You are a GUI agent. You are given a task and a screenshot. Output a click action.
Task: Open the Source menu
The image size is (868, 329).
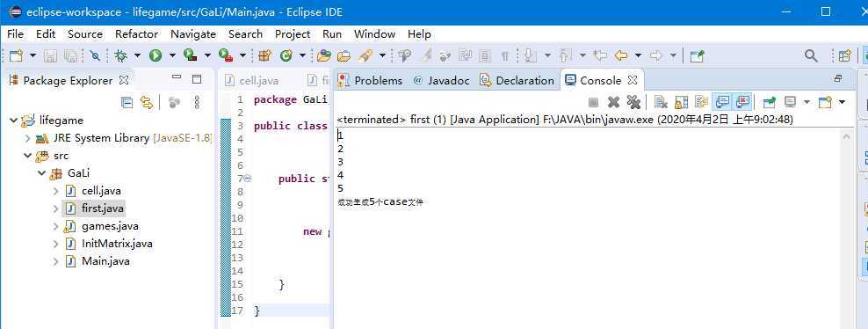pyautogui.click(x=85, y=33)
